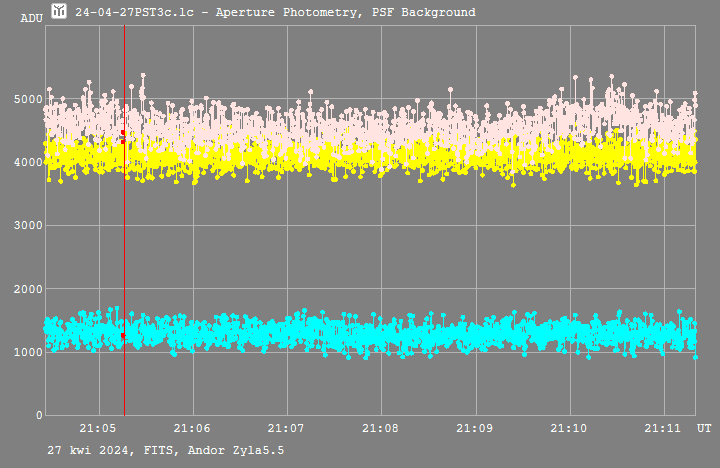Click the 2000 y-axis value
720x468 pixels.
point(28,289)
